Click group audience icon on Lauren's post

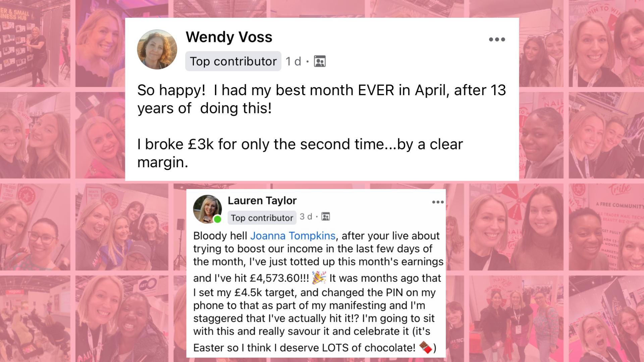pos(325,217)
